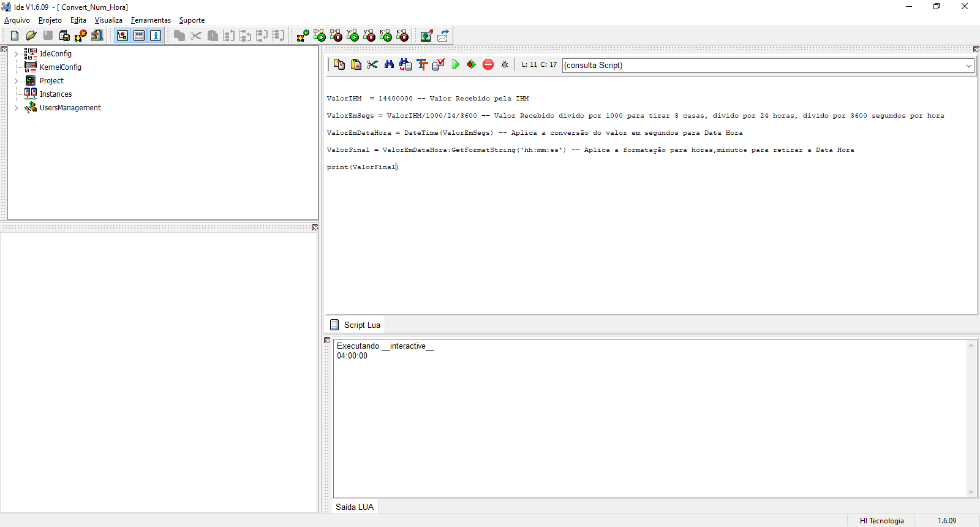Click the Copy icon in script toolbar
The width and height of the screenshot is (980, 527).
coord(339,64)
